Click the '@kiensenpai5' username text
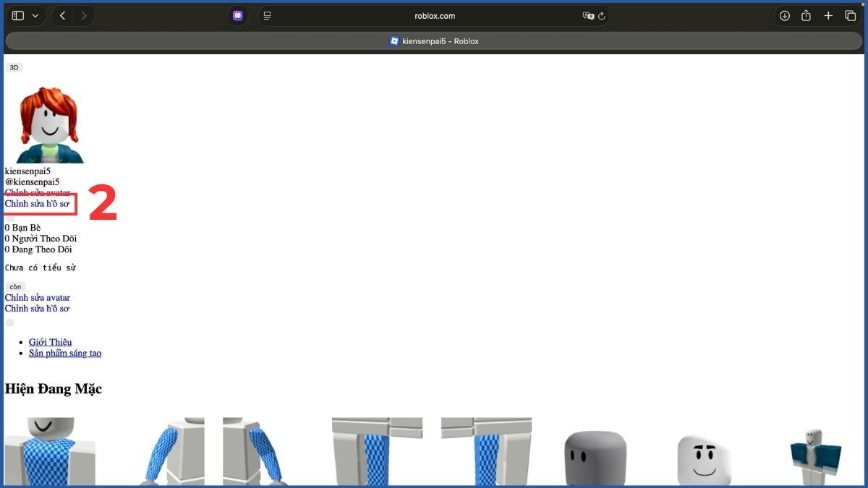 [32, 181]
